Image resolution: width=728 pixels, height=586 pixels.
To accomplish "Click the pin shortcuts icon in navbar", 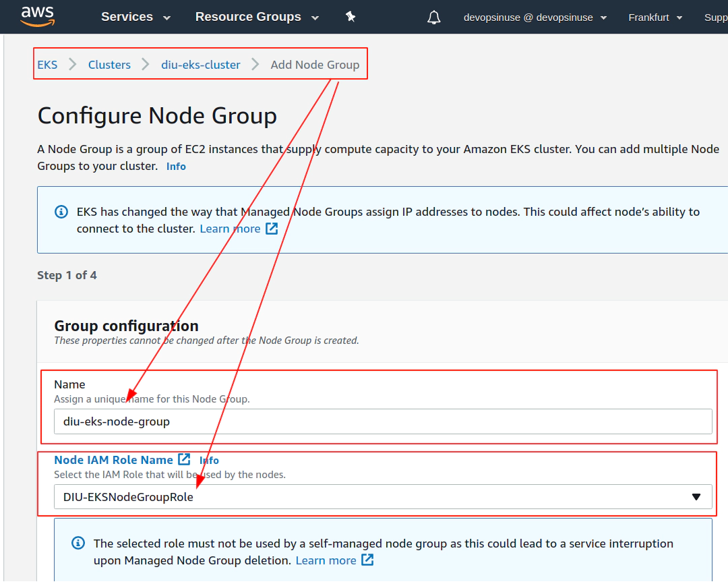I will click(351, 17).
